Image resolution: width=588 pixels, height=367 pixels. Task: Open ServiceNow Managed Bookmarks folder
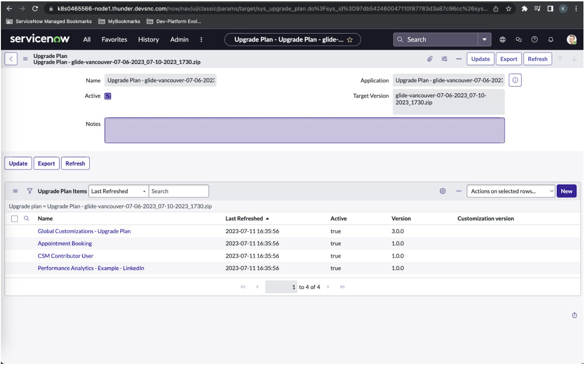[x=49, y=21]
